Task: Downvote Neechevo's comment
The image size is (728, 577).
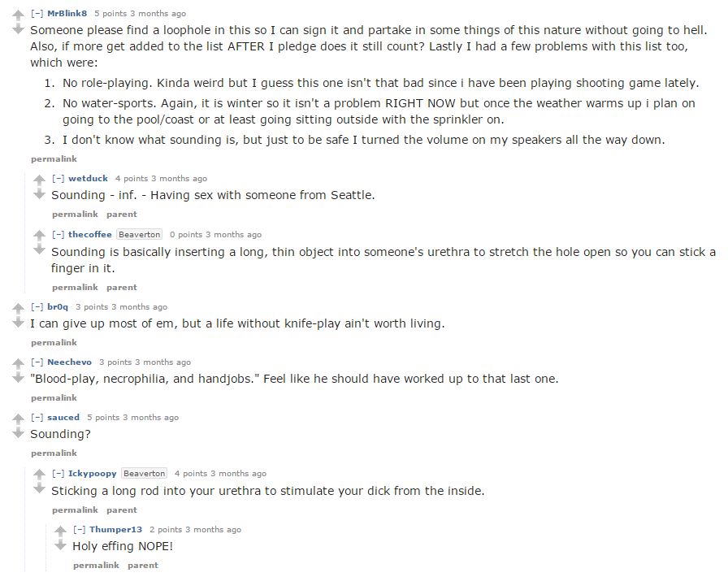Action: [x=18, y=377]
